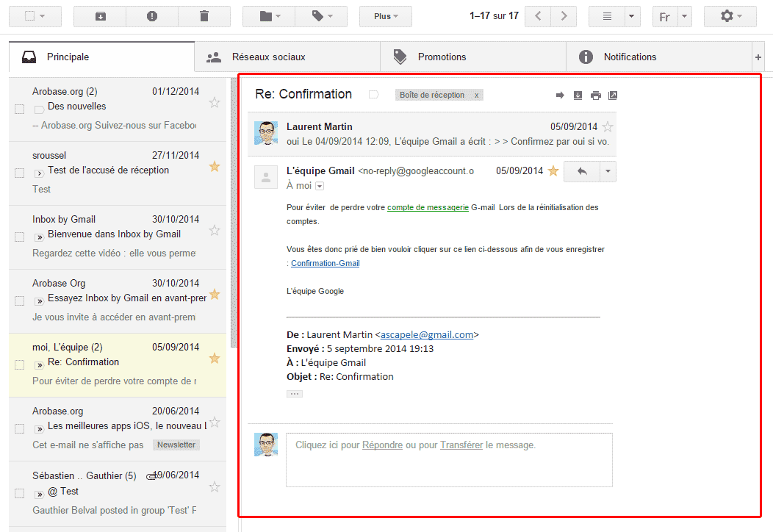The image size is (773, 532).
Task: Open the more options arrow beside Reply
Action: [x=608, y=172]
